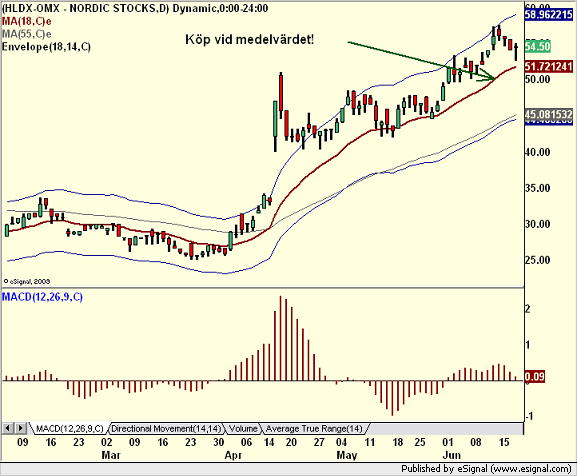Click the HLDX-OMX symbol title

(135, 8)
